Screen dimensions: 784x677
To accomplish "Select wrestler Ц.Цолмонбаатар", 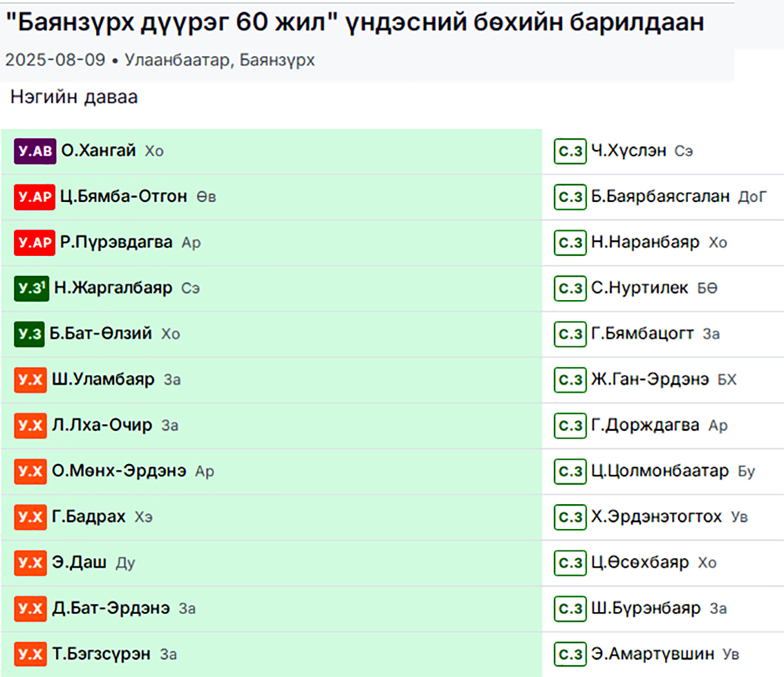I will [660, 471].
